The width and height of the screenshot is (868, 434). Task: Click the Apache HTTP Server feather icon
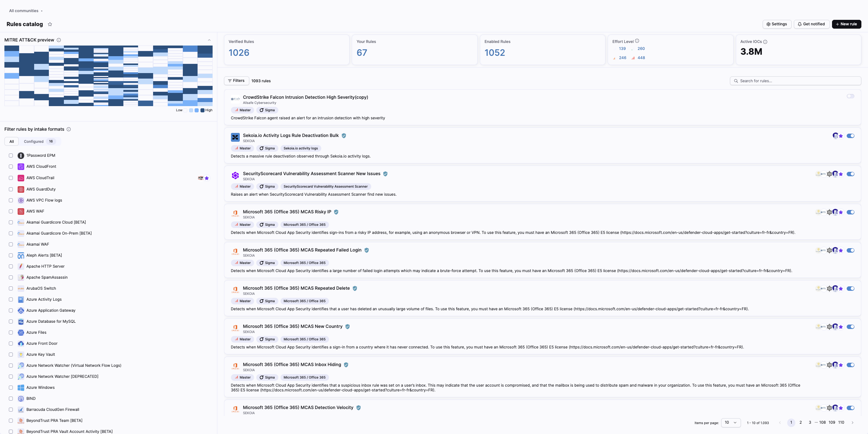point(21,267)
